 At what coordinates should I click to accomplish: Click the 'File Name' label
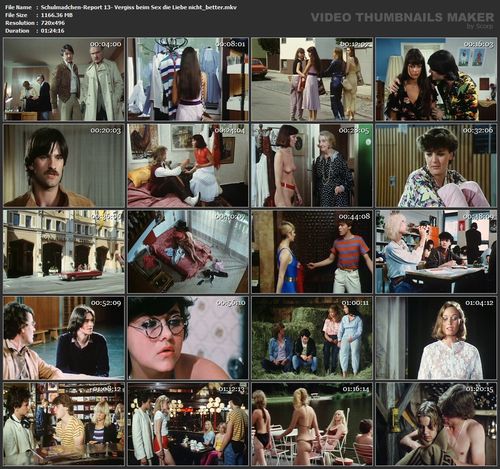[x=18, y=7]
